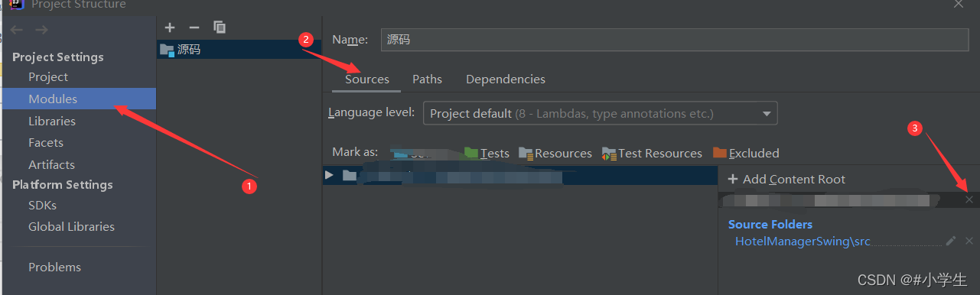Click the Source Folders heading

coord(770,225)
